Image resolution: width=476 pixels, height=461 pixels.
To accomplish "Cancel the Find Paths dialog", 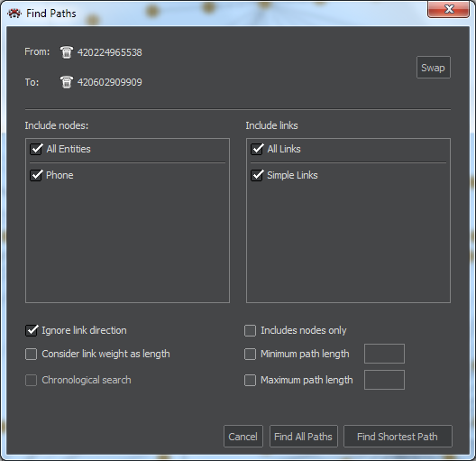I will point(243,437).
